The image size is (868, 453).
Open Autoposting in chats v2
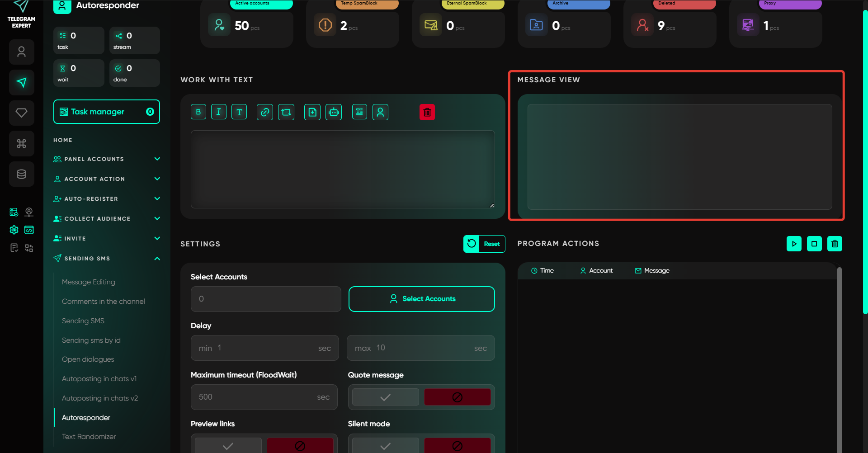[x=100, y=398]
